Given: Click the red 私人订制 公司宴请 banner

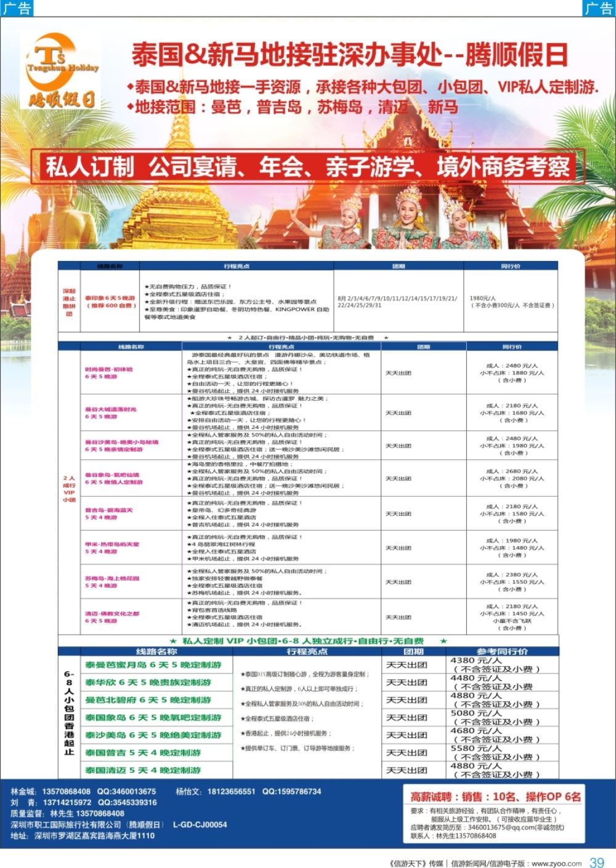Looking at the screenshot, I should [308, 167].
